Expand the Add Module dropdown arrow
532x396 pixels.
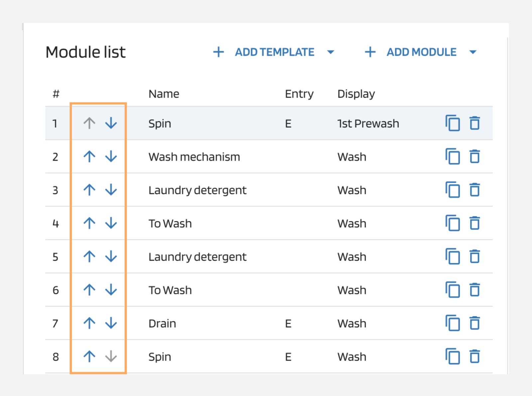click(x=473, y=52)
